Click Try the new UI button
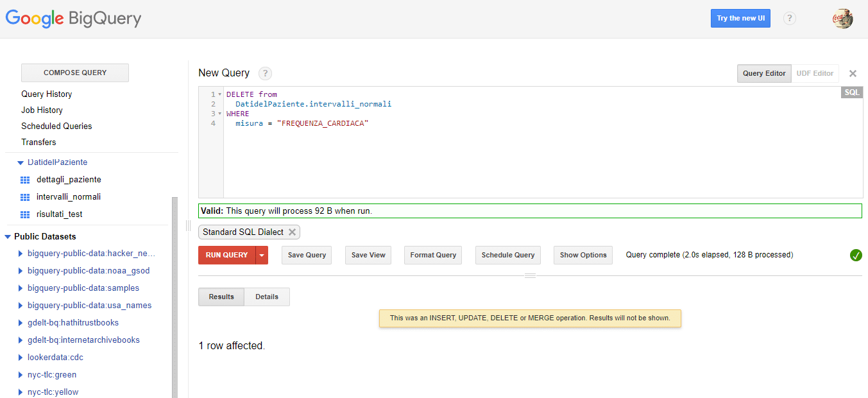 point(740,18)
